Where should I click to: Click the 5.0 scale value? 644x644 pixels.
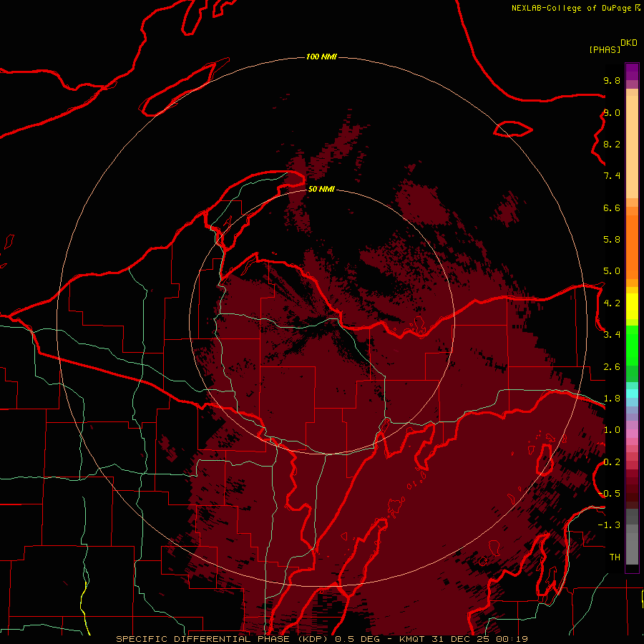[x=612, y=271]
